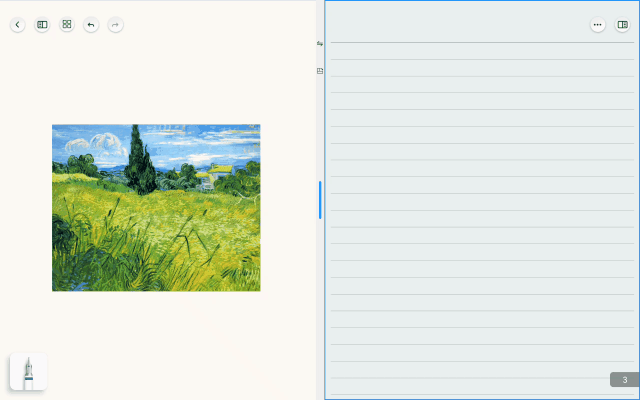The height and width of the screenshot is (400, 640).
Task: Click the white clouds in the painting
Action: tap(97, 144)
